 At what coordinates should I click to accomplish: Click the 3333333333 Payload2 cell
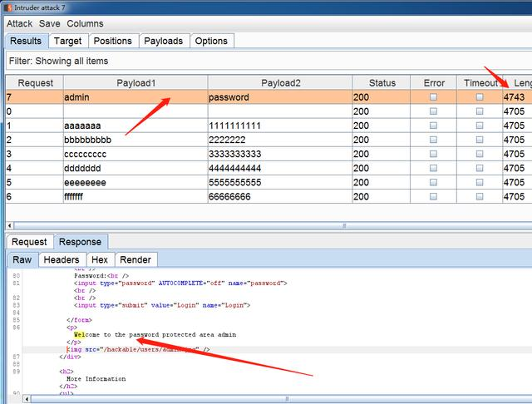tap(280, 155)
